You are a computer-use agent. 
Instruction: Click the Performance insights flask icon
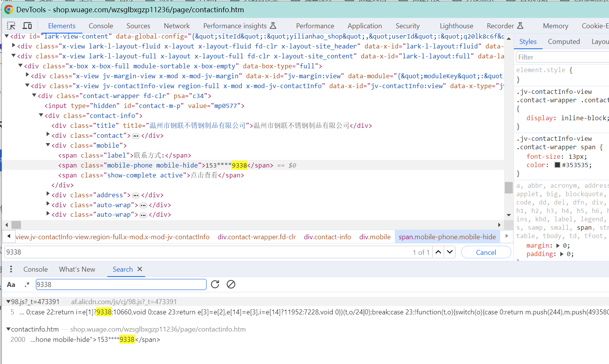tap(273, 26)
